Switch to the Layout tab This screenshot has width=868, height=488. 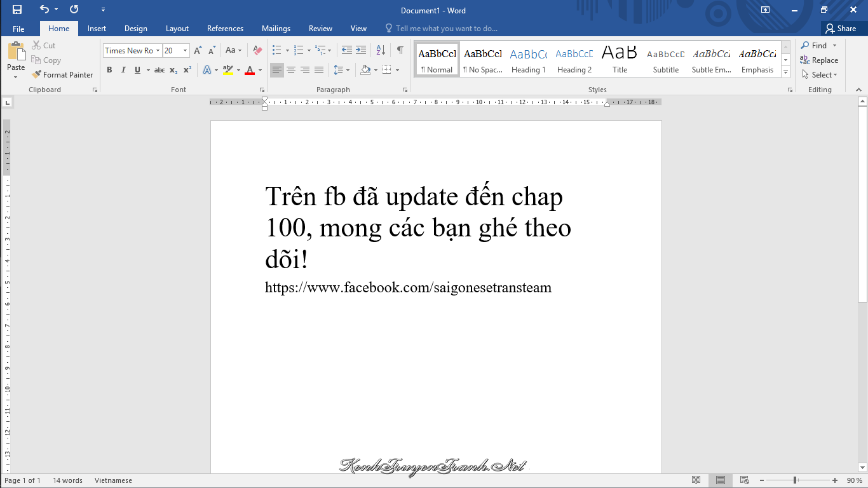[177, 29]
